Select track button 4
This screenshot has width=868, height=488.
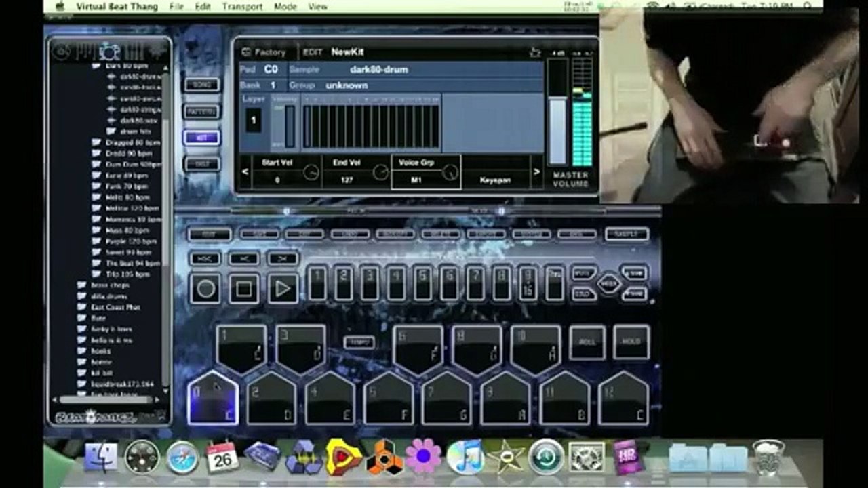click(x=396, y=283)
